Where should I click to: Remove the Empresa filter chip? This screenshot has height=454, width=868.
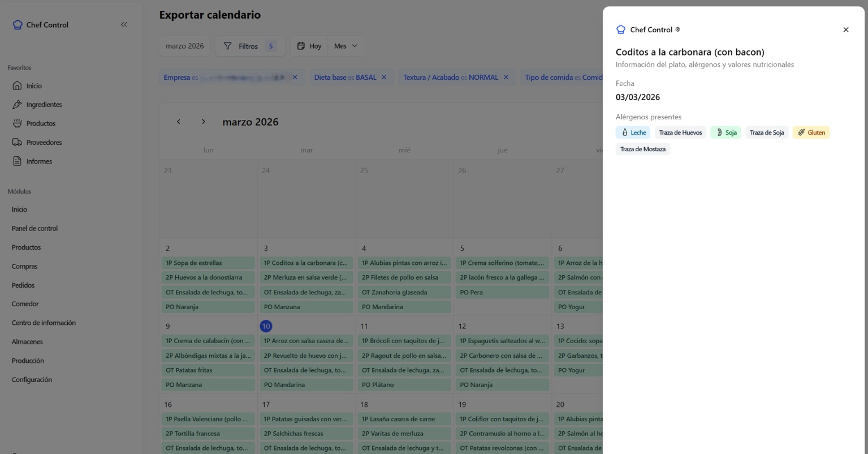pyautogui.click(x=295, y=78)
